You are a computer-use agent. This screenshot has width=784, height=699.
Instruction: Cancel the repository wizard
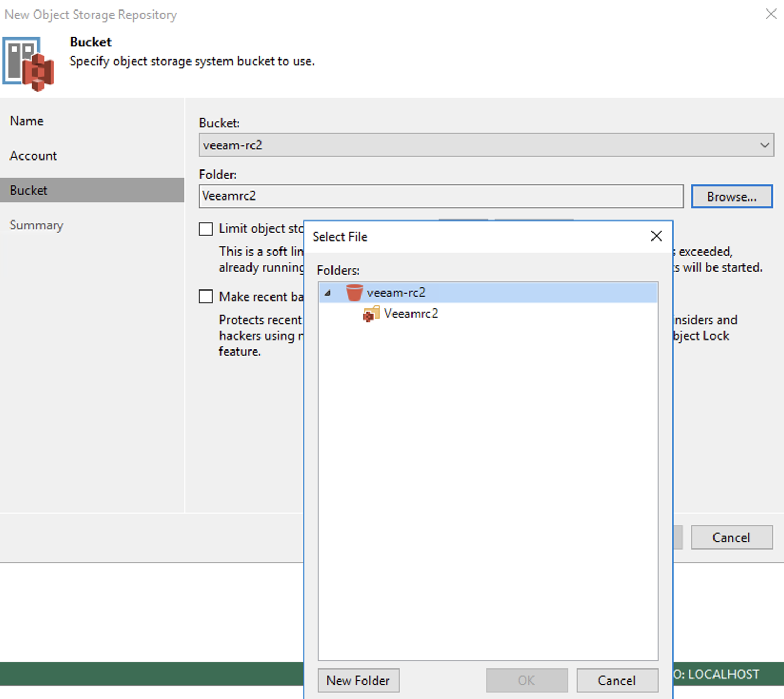tap(732, 537)
